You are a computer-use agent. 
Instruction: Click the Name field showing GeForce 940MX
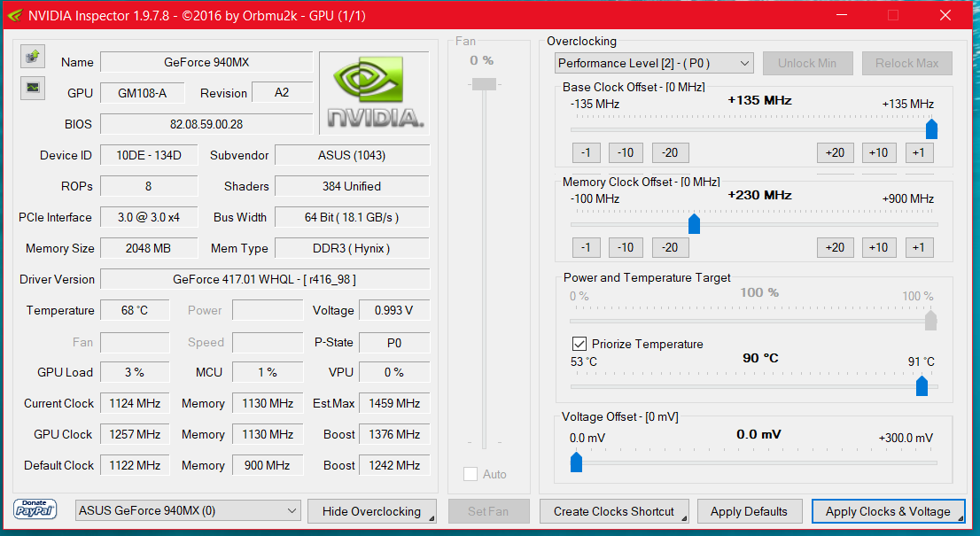(x=206, y=62)
